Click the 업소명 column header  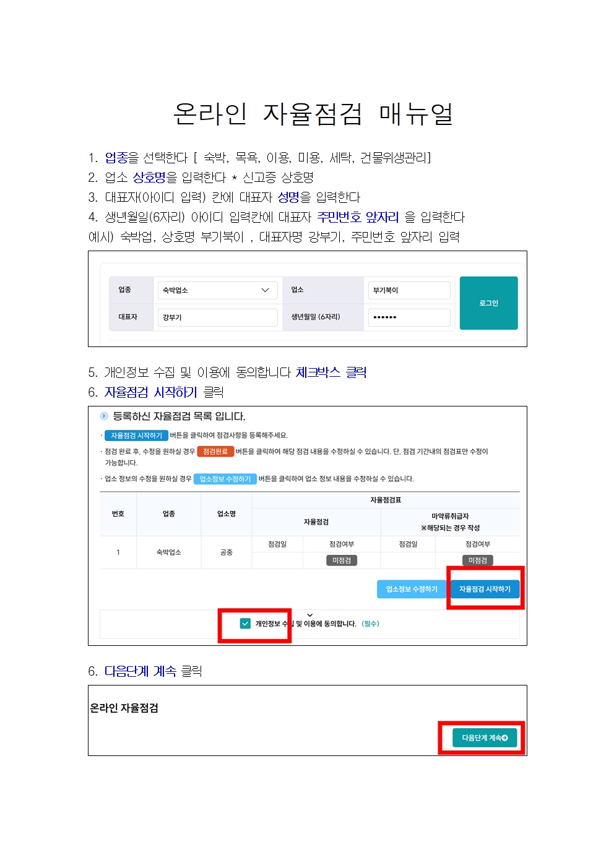pyautogui.click(x=226, y=513)
